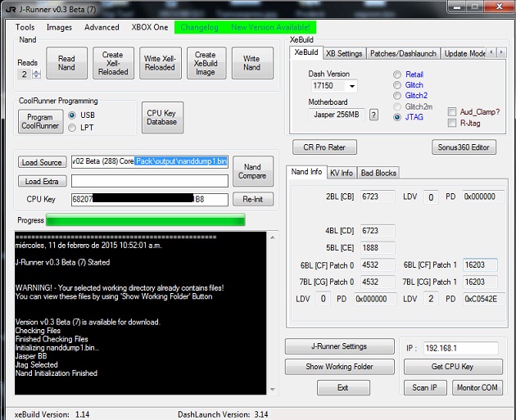This screenshot has width=516, height=420.
Task: Open the CR Pro Rater
Action: coord(324,147)
